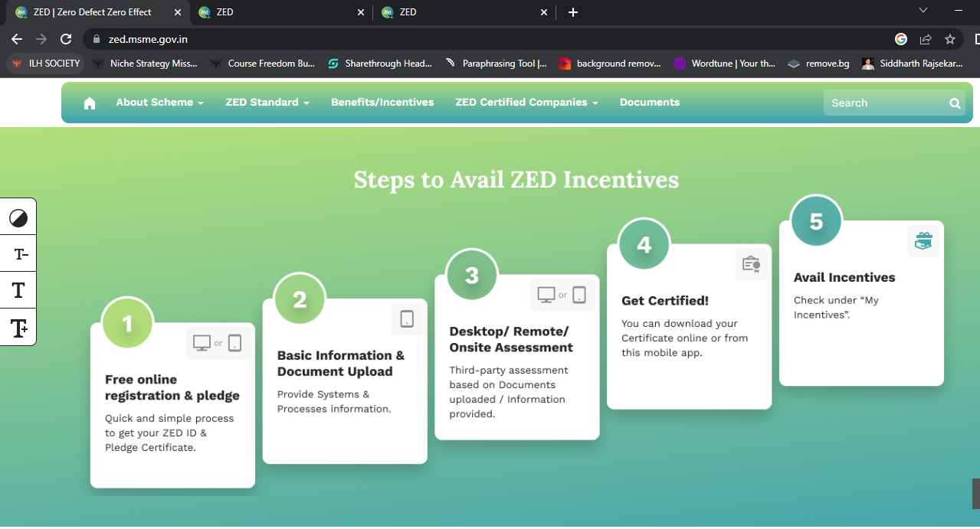Bookmark this page with the star icon
This screenshot has width=980, height=529.
950,39
